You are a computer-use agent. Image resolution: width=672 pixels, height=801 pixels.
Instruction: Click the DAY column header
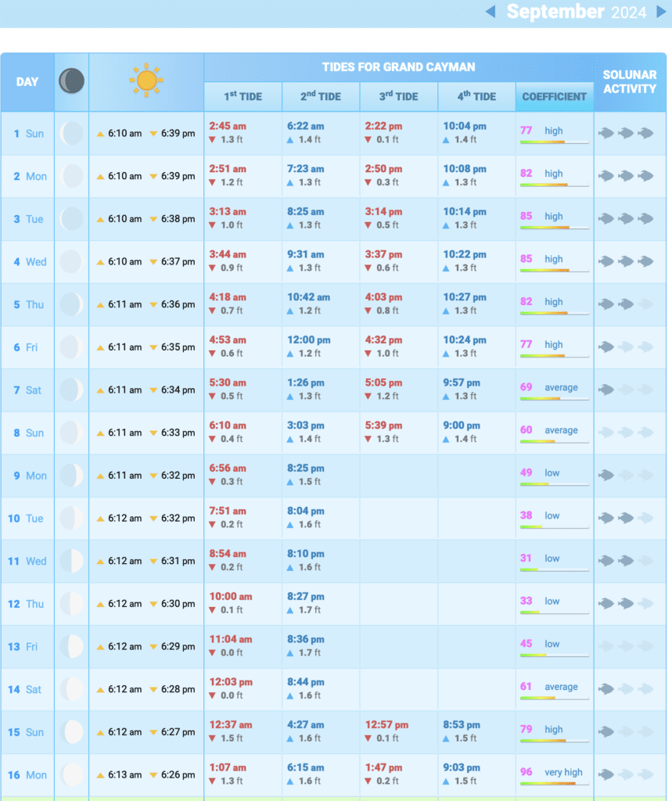click(x=27, y=81)
